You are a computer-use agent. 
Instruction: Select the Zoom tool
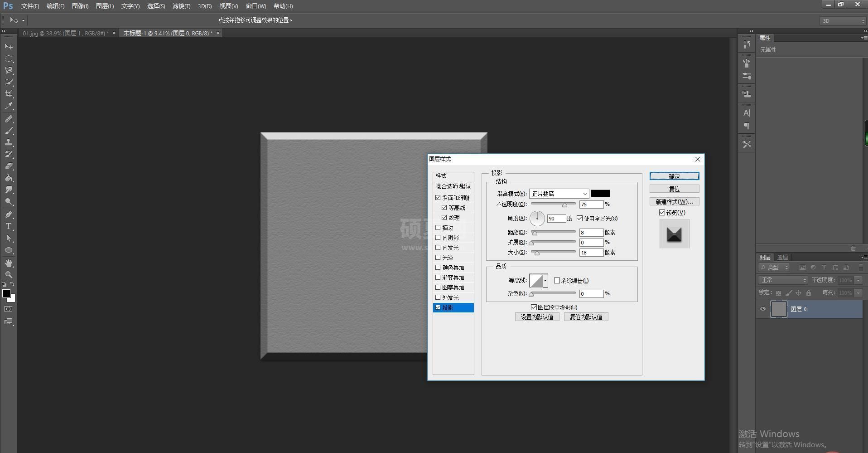tap(9, 275)
